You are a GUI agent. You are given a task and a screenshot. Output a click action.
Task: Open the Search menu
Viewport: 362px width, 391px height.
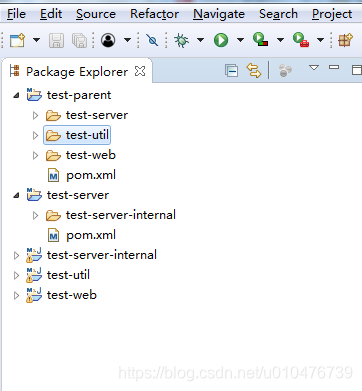coord(278,14)
